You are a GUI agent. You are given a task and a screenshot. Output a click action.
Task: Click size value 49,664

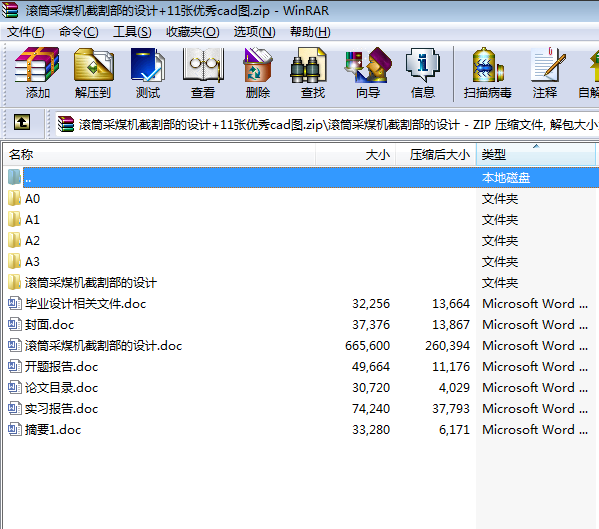[371, 367]
